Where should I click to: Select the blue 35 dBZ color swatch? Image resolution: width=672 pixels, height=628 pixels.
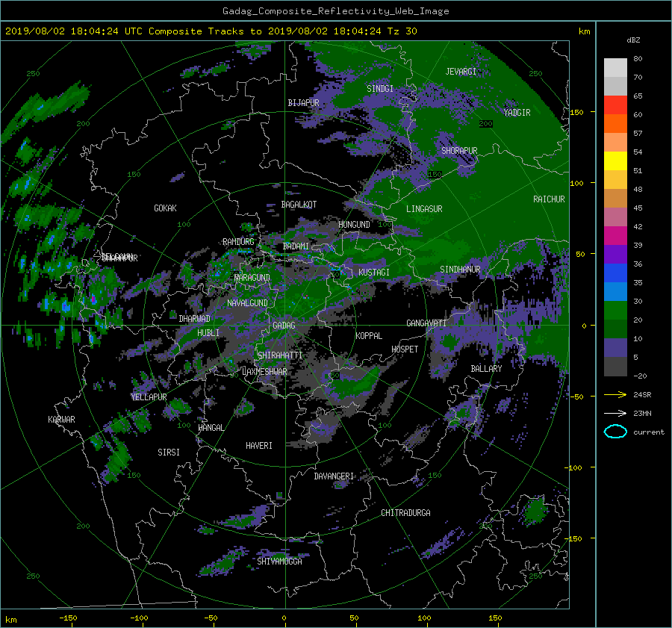[615, 273]
